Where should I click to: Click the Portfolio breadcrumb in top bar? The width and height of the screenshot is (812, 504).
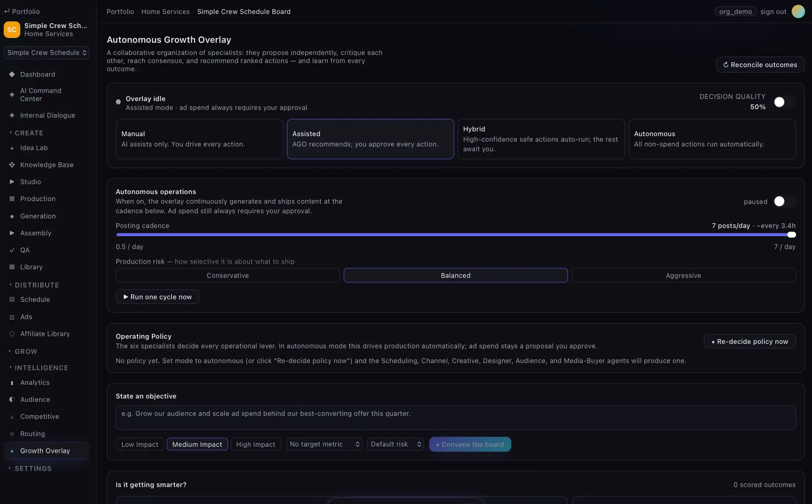[120, 11]
